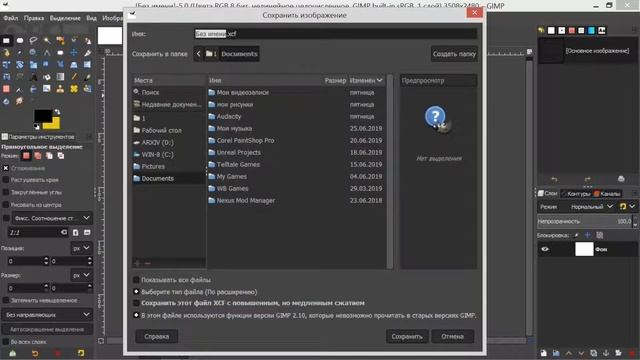Select the Clone stamp tool
The height and width of the screenshot is (360, 640).
[60, 89]
